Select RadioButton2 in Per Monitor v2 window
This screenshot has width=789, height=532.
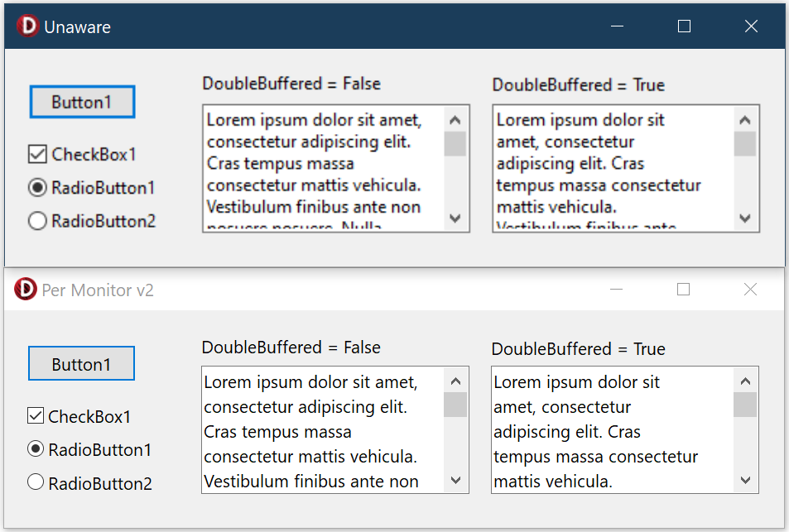(x=36, y=482)
